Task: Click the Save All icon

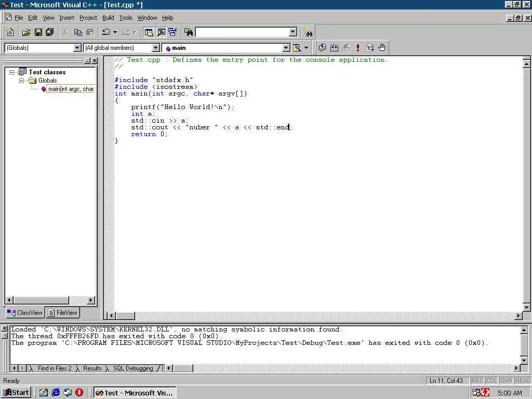Action: [49, 32]
